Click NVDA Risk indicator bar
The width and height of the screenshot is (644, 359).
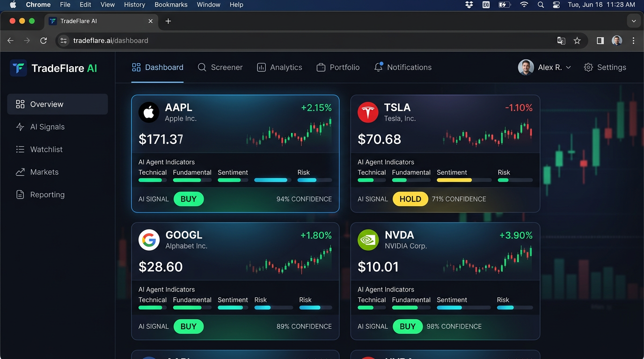tap(515, 308)
